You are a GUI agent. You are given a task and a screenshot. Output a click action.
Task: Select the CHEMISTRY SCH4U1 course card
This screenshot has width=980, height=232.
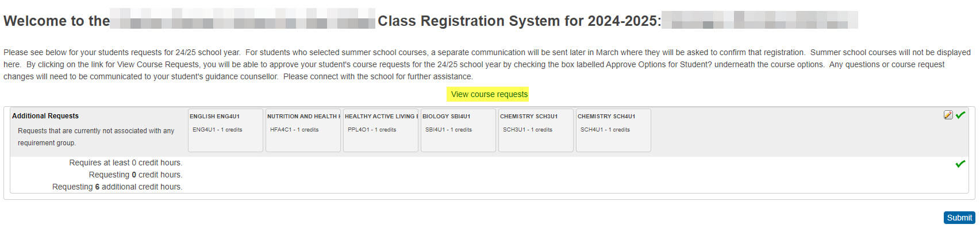(x=613, y=130)
